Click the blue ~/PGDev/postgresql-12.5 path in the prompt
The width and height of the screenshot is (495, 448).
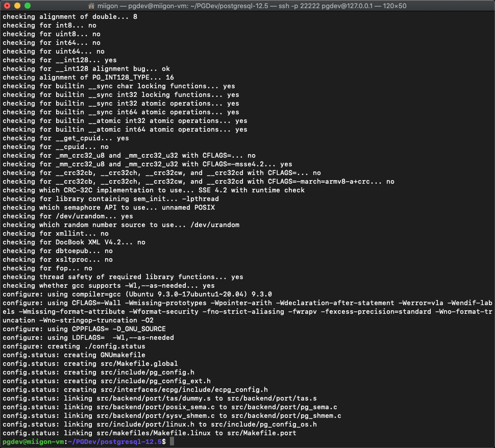[x=117, y=441]
